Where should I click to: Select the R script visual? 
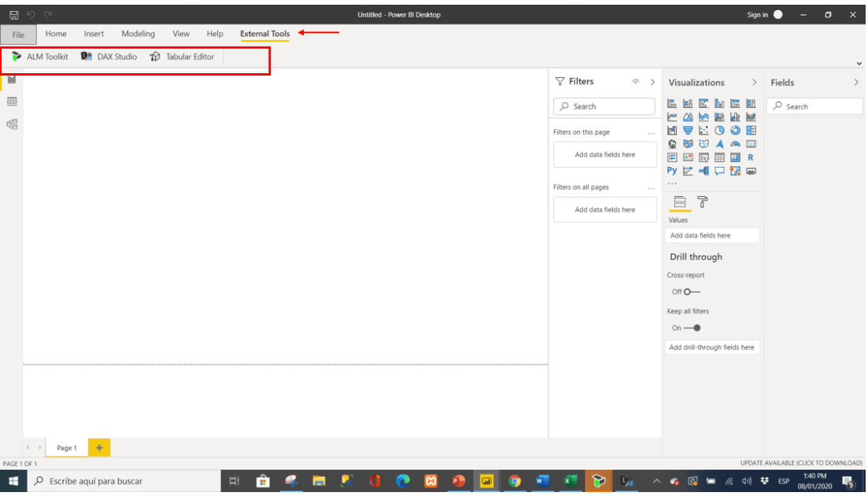point(751,157)
